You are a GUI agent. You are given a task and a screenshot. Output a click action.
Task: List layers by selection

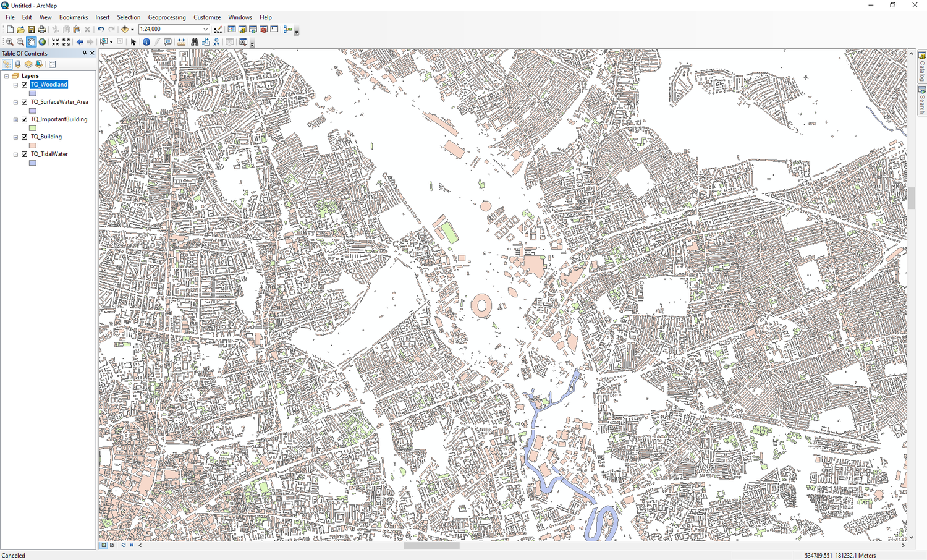[39, 64]
